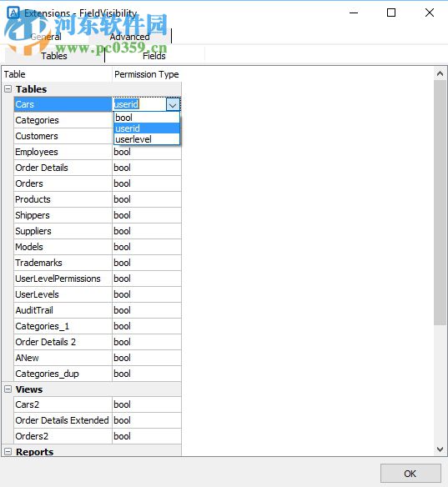
Task: Close the Extensions window
Action: click(430, 13)
